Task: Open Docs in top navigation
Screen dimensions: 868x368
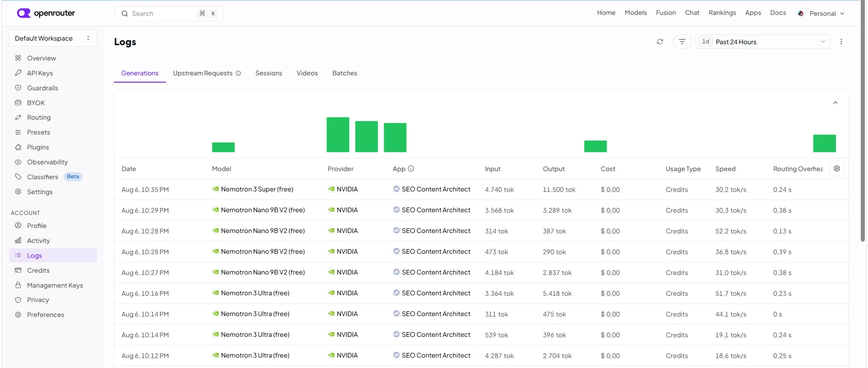Action: [778, 13]
